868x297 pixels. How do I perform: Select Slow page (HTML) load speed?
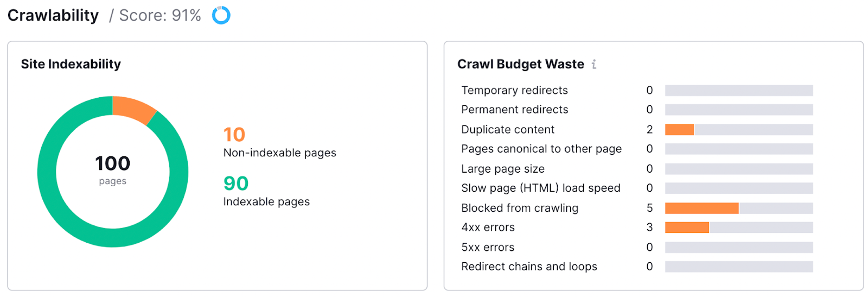pyautogui.click(x=540, y=188)
